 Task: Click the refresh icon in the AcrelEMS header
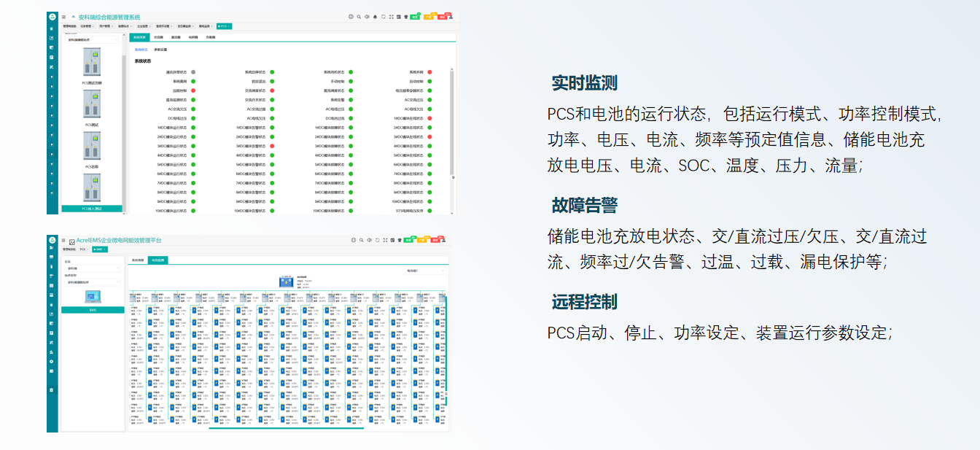click(x=376, y=240)
